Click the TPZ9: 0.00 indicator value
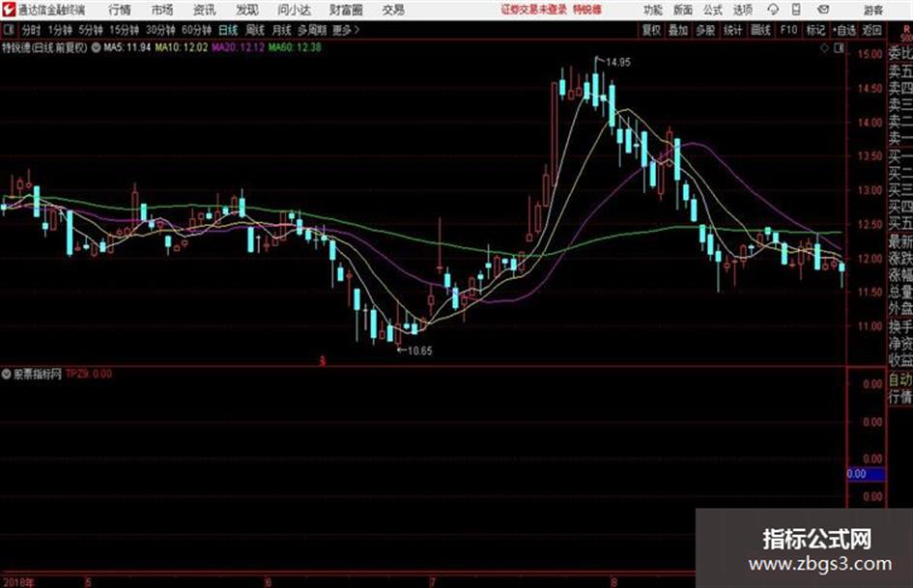 [89, 374]
